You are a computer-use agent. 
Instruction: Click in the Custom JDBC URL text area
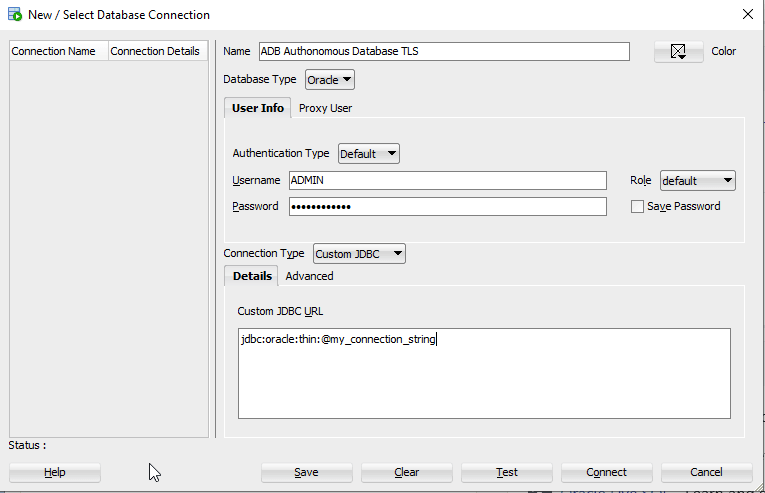pyautogui.click(x=484, y=373)
